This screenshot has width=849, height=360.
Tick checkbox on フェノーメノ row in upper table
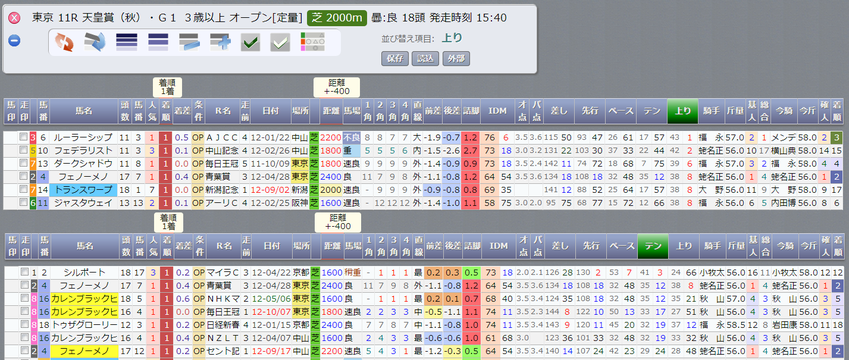pyautogui.click(x=23, y=176)
